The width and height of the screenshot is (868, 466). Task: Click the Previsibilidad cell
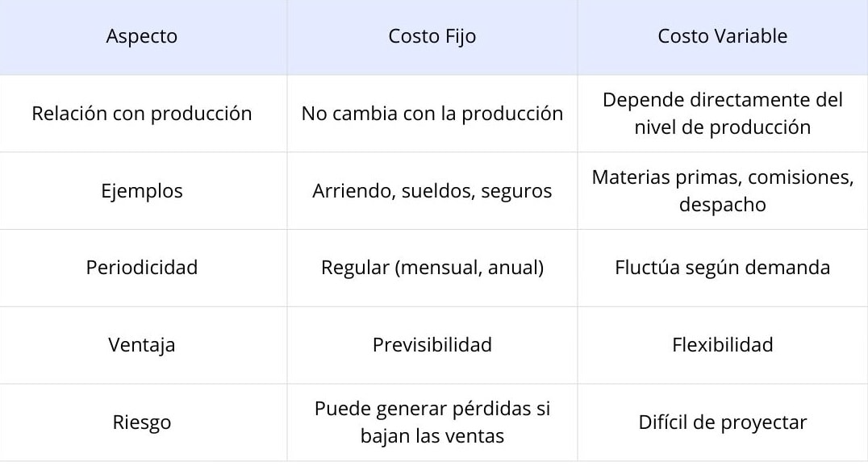tap(432, 345)
